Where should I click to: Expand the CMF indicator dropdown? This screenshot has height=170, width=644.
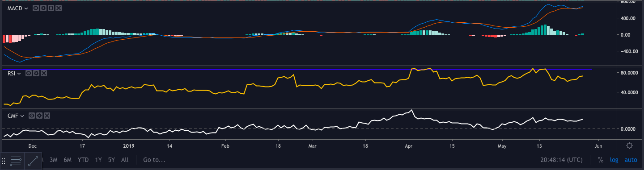(22, 116)
